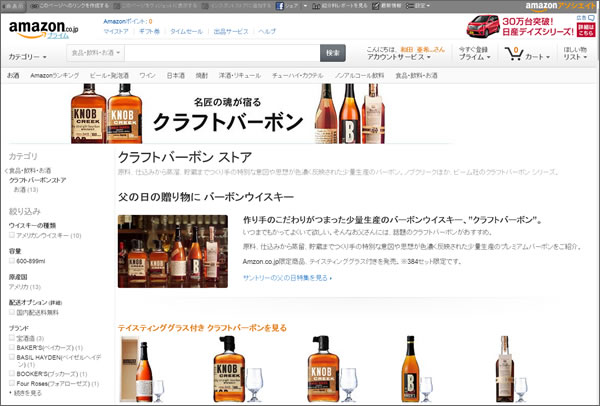Focus the main search input field

222,53
